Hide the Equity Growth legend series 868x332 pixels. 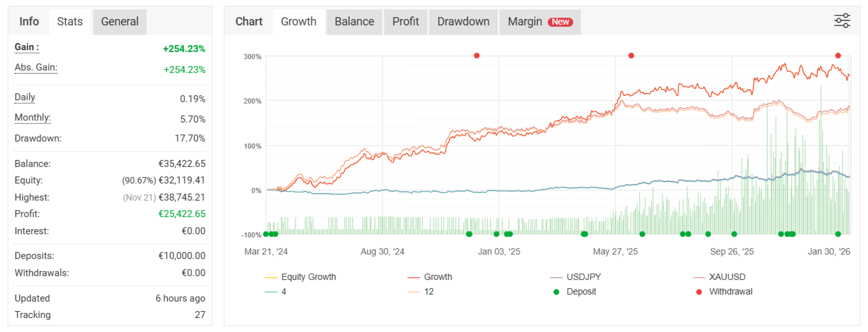pos(308,277)
